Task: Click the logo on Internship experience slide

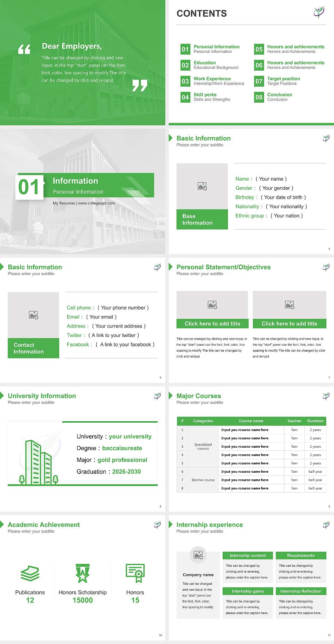Action: click(326, 525)
